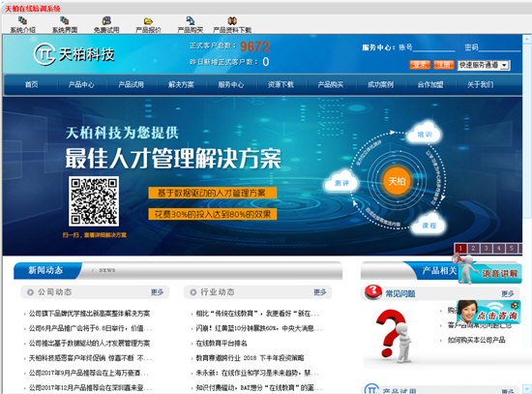
Task: Open the 成功案例 nav item
Action: 380,84
